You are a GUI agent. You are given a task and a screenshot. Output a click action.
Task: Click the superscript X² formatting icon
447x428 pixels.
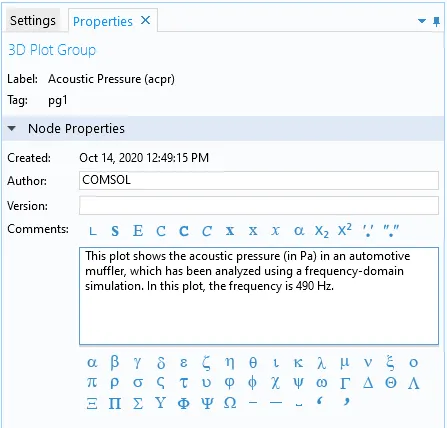pyautogui.click(x=344, y=230)
